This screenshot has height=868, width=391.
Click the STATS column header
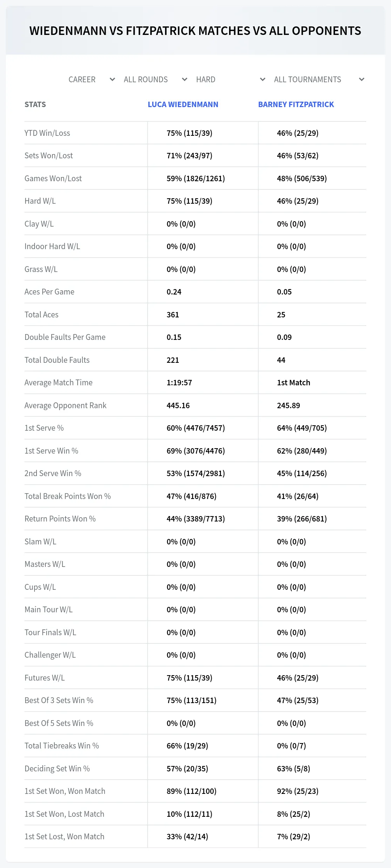(x=35, y=104)
